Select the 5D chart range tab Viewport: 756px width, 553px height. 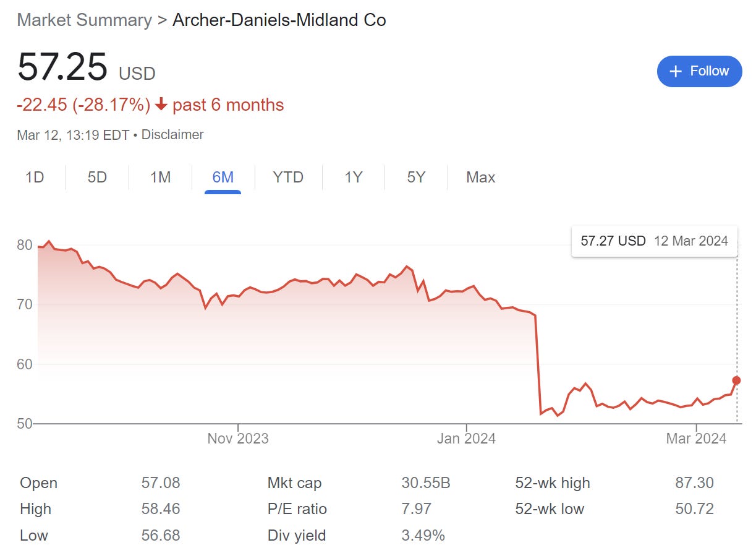[97, 178]
